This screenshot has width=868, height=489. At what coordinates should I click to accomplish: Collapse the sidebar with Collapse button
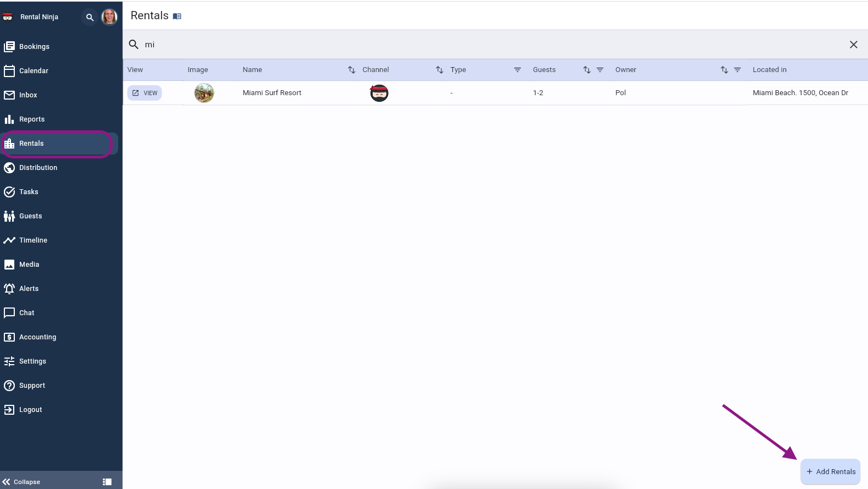[x=22, y=482]
